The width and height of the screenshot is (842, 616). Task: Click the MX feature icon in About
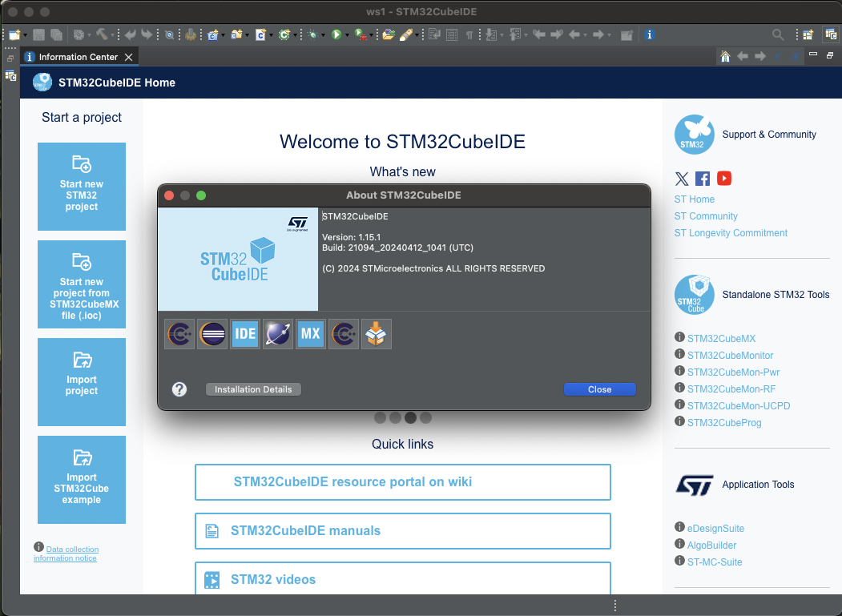click(x=311, y=334)
